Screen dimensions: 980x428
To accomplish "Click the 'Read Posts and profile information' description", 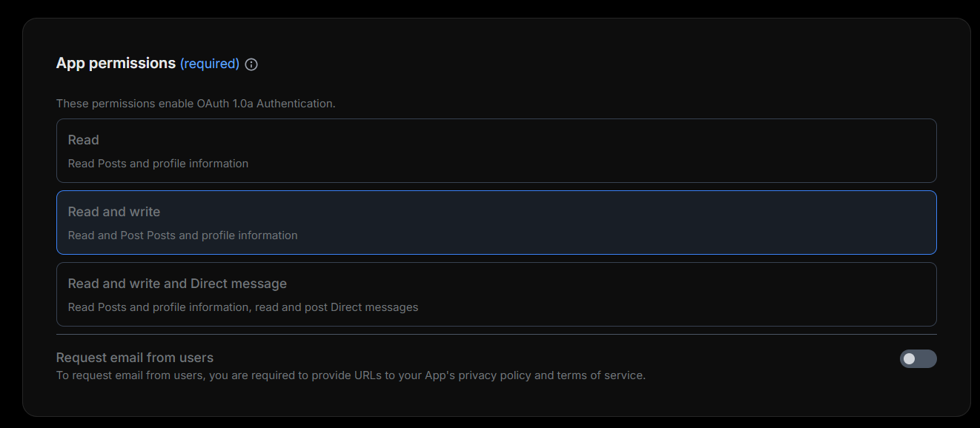I will point(158,164).
